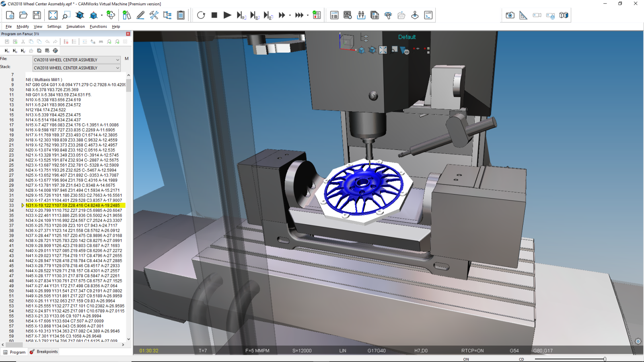
Task: Select the Zoom to Fit tool
Action: coord(53,15)
